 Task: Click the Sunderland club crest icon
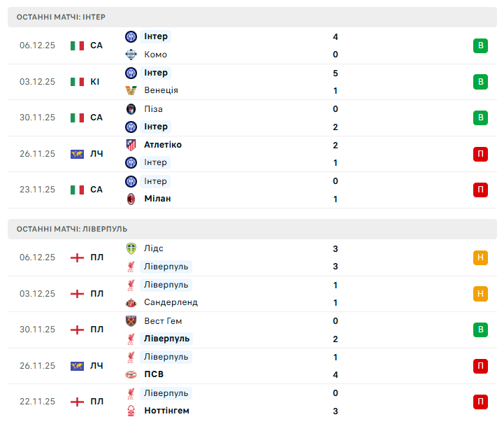click(131, 302)
